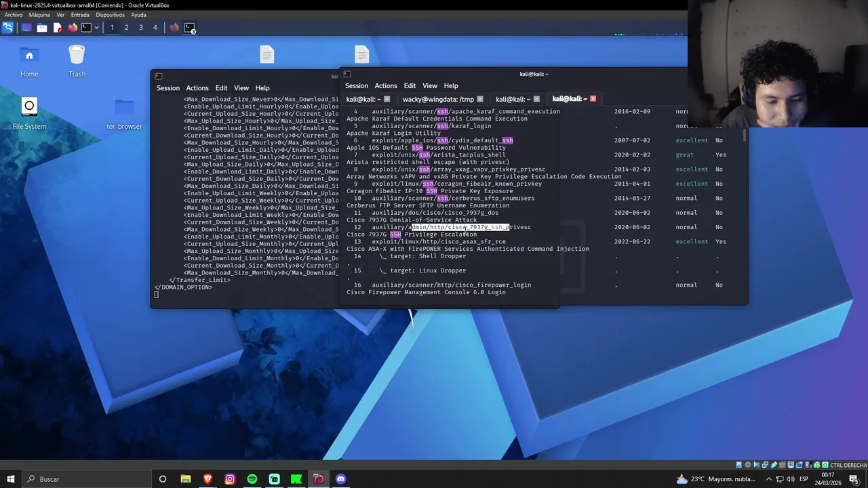
Task: Open VirtualBox Dispositivos menu
Action: 110,15
